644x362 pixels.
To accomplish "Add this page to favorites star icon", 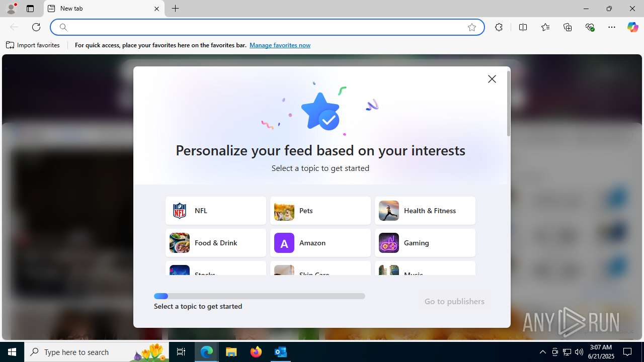I will coord(472,27).
